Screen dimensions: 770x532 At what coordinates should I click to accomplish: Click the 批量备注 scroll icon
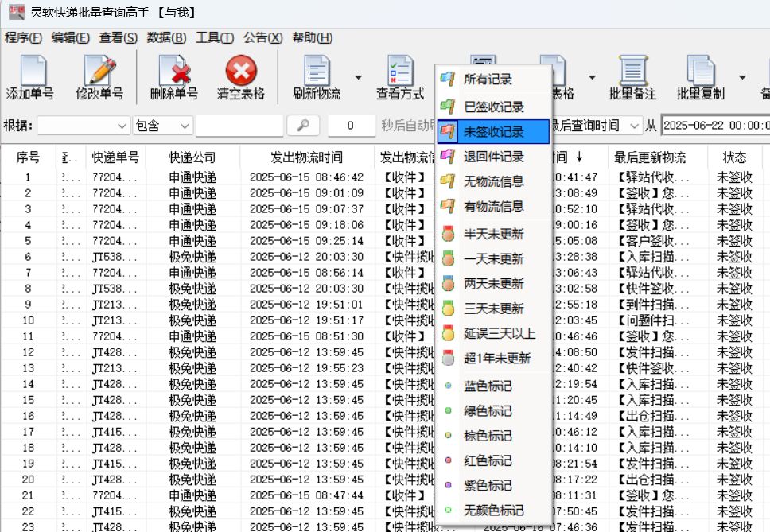pos(632,71)
